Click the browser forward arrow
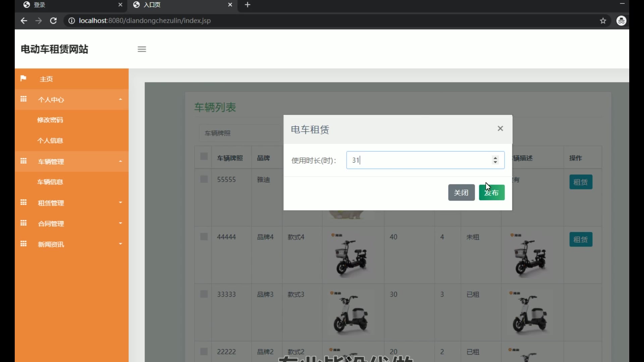644x362 pixels. click(39, 21)
